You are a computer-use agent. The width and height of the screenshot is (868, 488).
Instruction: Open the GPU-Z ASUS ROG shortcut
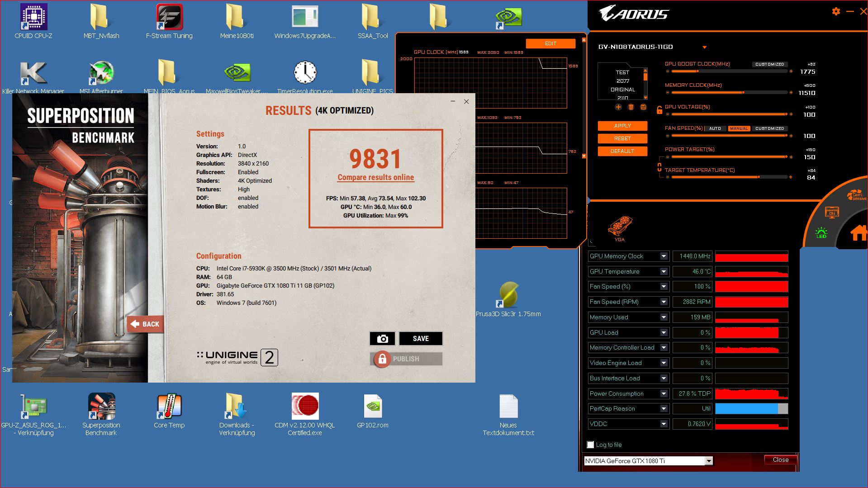(x=33, y=414)
